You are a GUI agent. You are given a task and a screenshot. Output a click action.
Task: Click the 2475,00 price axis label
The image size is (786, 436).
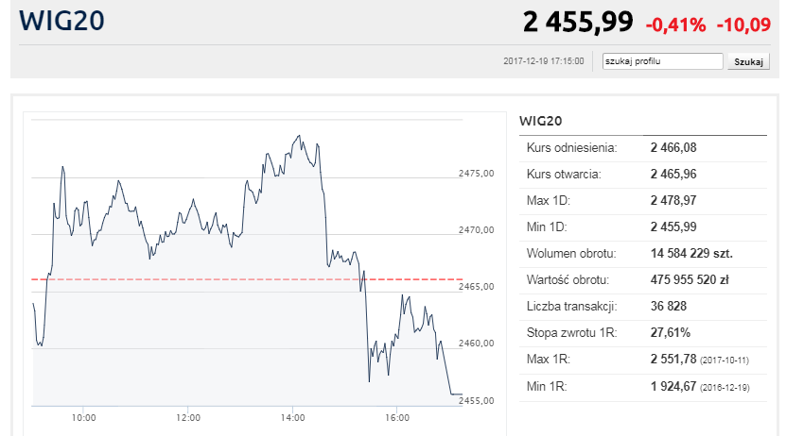476,173
